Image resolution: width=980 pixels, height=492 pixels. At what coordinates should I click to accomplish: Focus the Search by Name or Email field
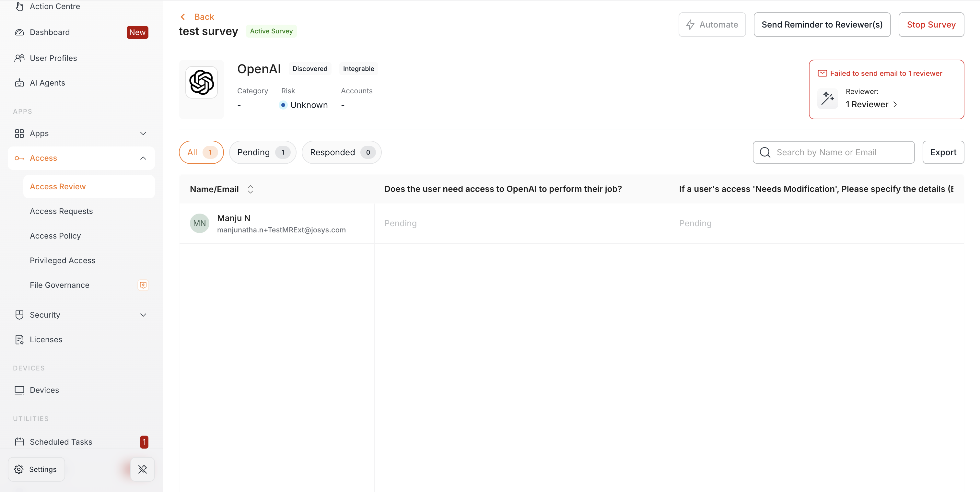click(x=834, y=152)
